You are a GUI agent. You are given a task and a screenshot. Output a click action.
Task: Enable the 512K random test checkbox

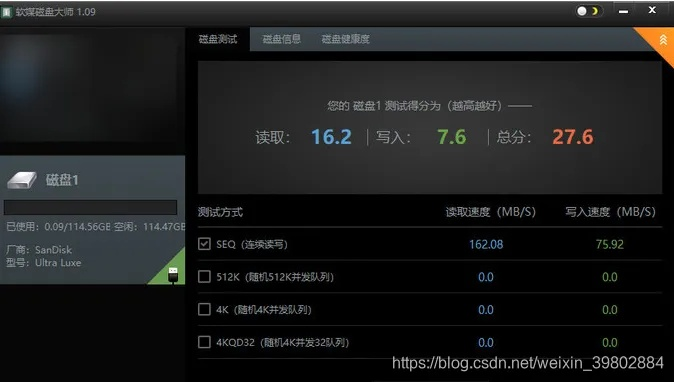point(204,276)
